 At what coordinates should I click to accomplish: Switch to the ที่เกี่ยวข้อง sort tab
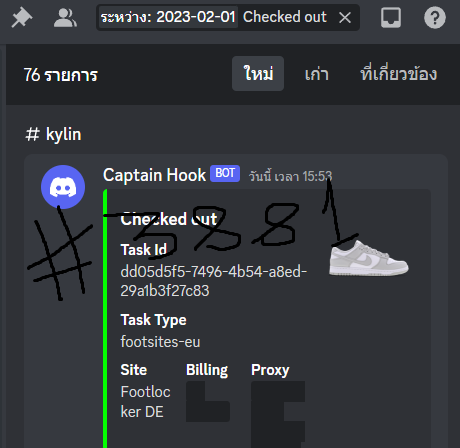pos(398,74)
